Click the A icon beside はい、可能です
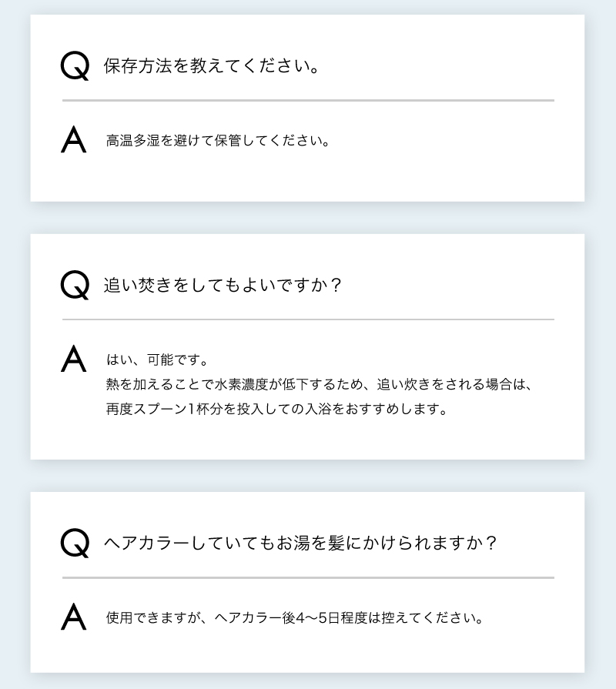This screenshot has height=689, width=616. 73,360
